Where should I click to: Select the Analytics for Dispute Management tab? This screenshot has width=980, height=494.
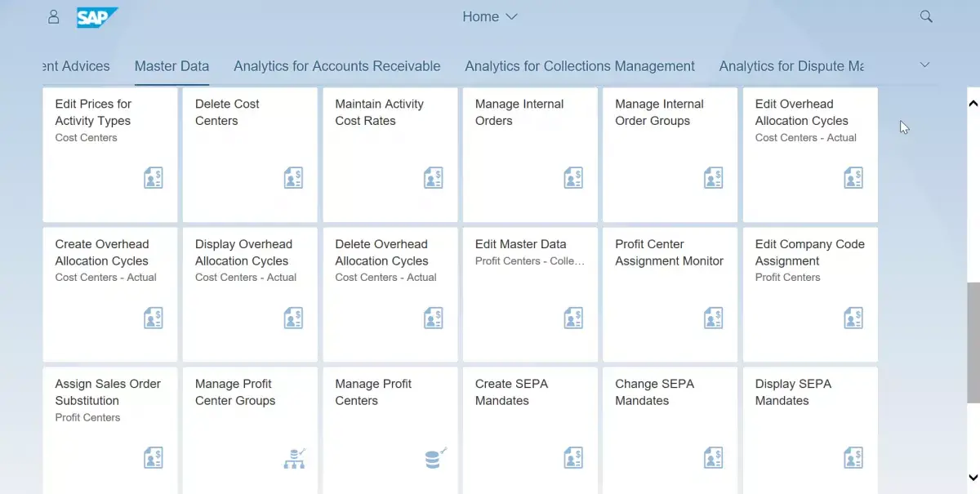coord(791,66)
